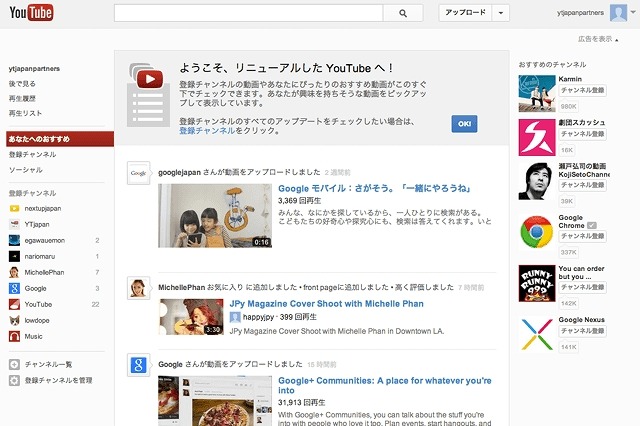Image resolution: width=640 pixels, height=426 pixels.
Task: Click Google Chrome channel logo
Action: [537, 232]
